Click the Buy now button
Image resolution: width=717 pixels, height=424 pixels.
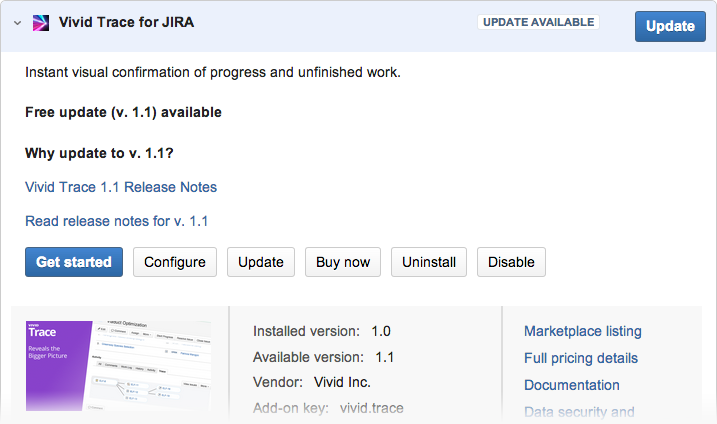point(343,262)
